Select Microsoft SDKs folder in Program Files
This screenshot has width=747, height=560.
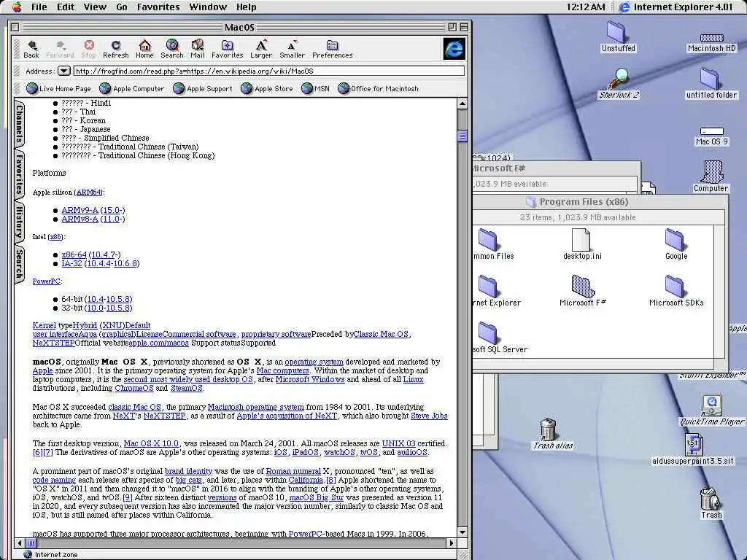coord(676,290)
